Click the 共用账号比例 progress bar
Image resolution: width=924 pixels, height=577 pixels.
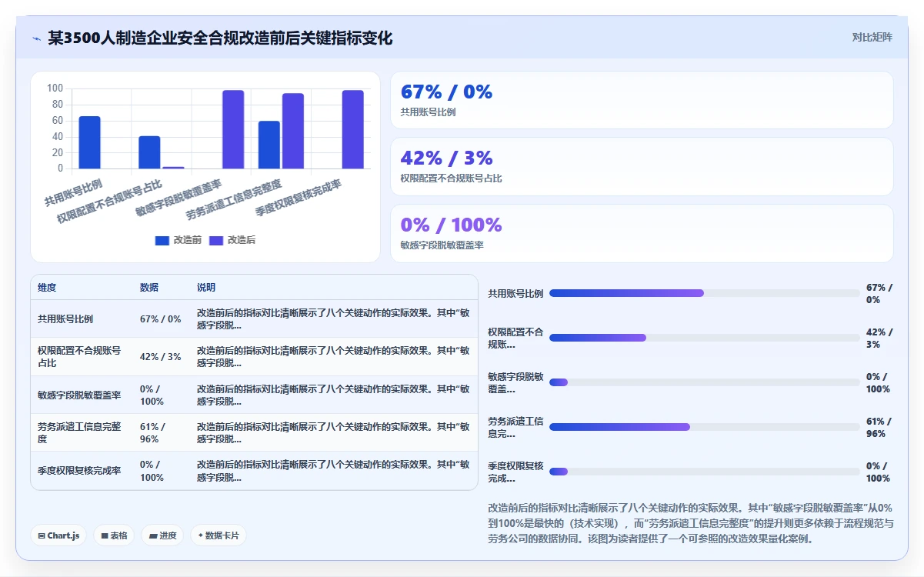705,293
